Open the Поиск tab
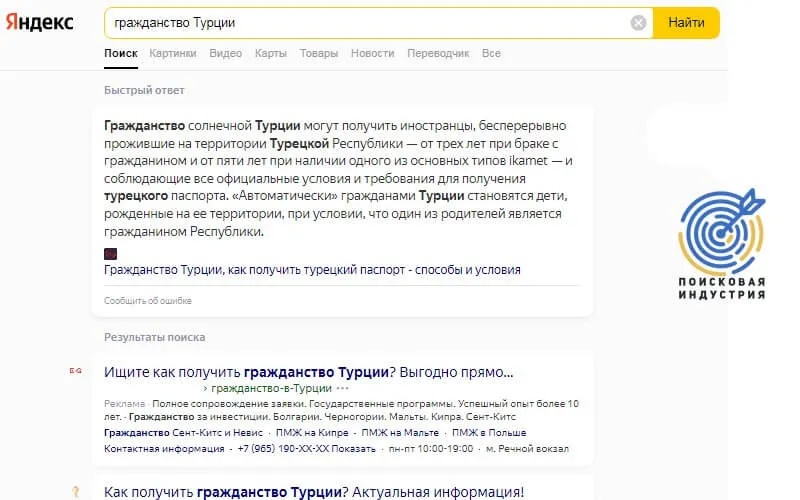 pos(121,54)
